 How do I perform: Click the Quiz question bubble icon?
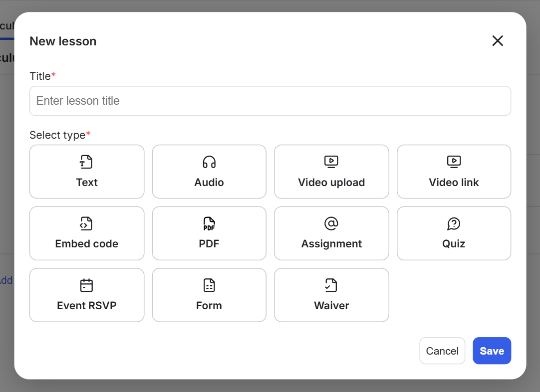454,223
